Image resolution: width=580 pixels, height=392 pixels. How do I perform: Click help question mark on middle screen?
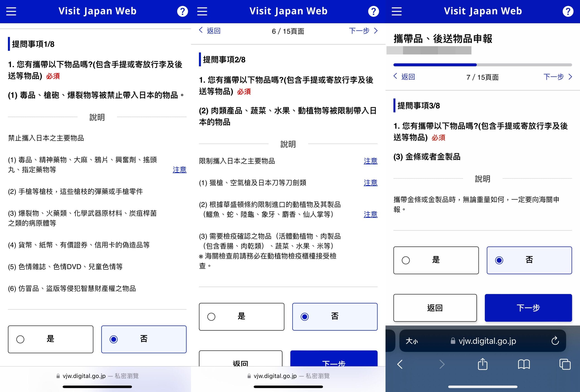tap(373, 12)
